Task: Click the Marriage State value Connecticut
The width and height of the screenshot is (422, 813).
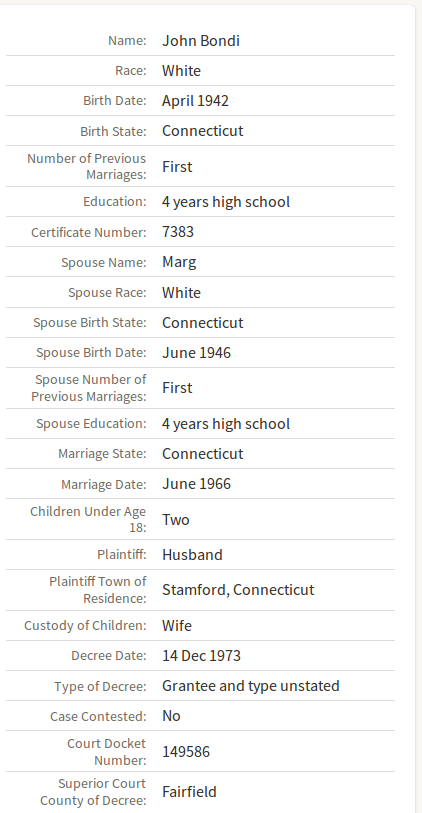Action: (x=202, y=454)
